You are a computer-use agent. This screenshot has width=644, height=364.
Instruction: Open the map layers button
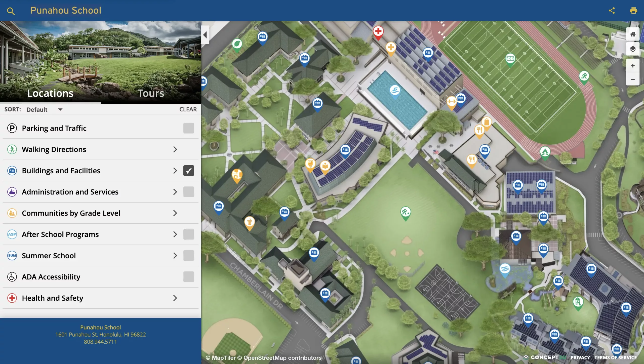click(x=633, y=49)
